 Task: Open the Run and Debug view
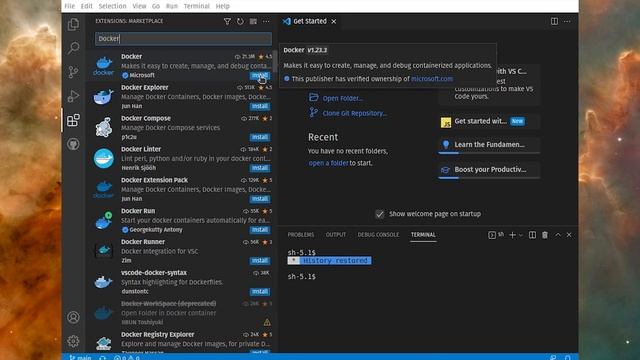coord(73,96)
